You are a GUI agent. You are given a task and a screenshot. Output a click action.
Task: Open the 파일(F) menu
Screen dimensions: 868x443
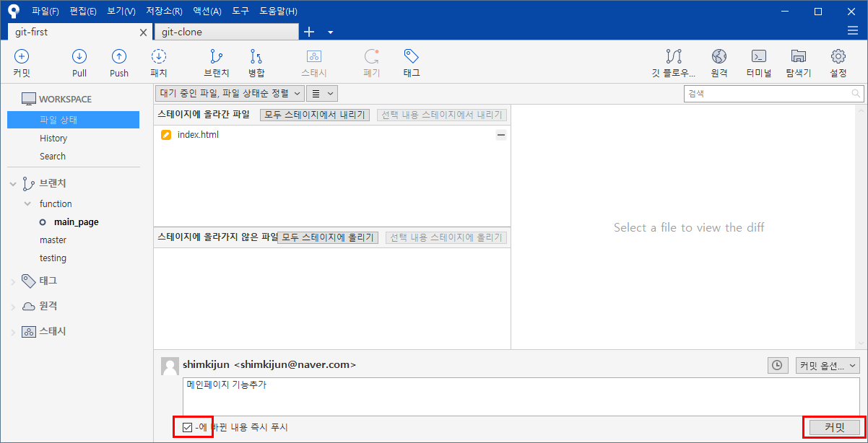point(45,11)
